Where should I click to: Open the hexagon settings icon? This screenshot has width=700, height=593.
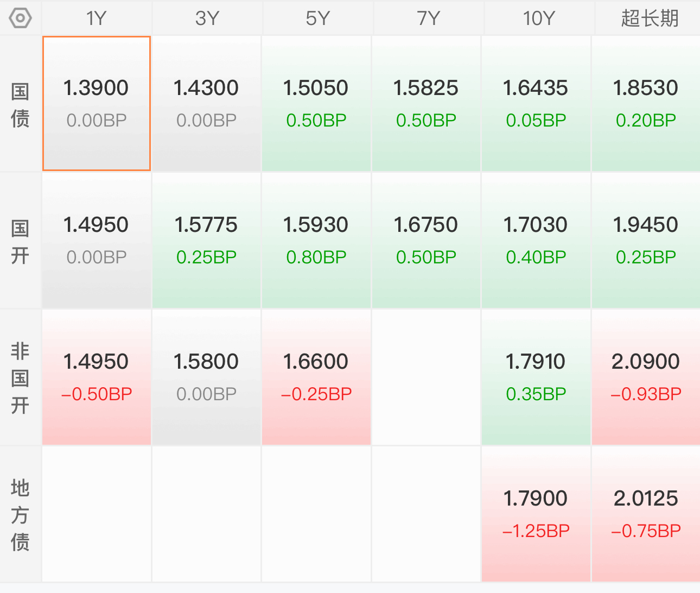click(x=20, y=18)
